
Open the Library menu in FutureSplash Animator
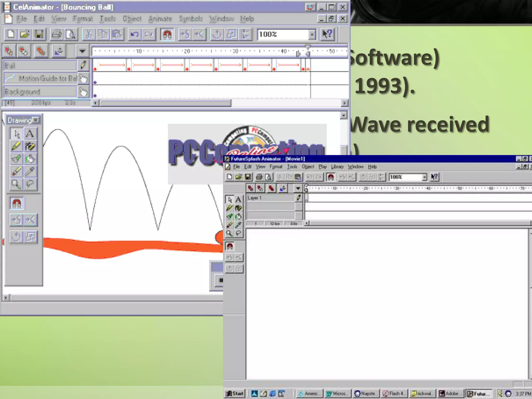[x=337, y=167]
